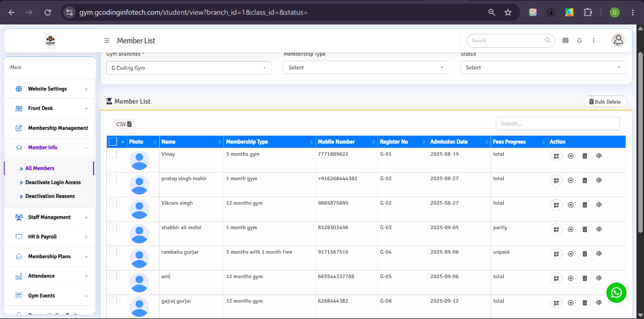Open notifications bell in top header
The width and height of the screenshot is (644, 319).
(579, 41)
